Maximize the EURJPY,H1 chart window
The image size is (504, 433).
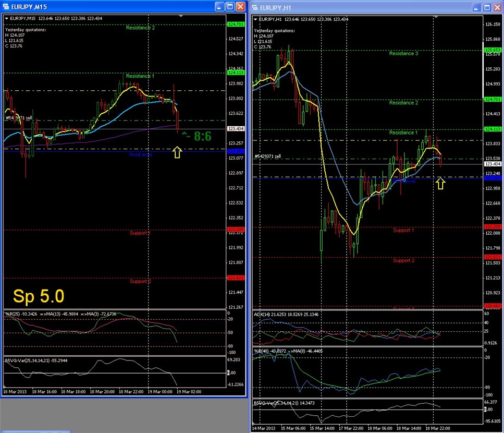click(x=487, y=7)
